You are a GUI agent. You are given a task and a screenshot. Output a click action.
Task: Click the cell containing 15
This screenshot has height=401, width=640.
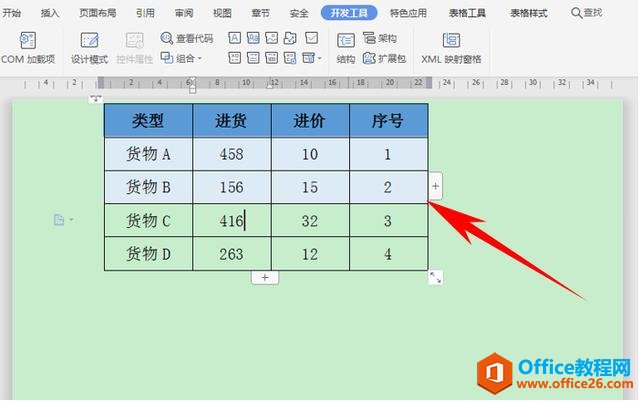310,187
